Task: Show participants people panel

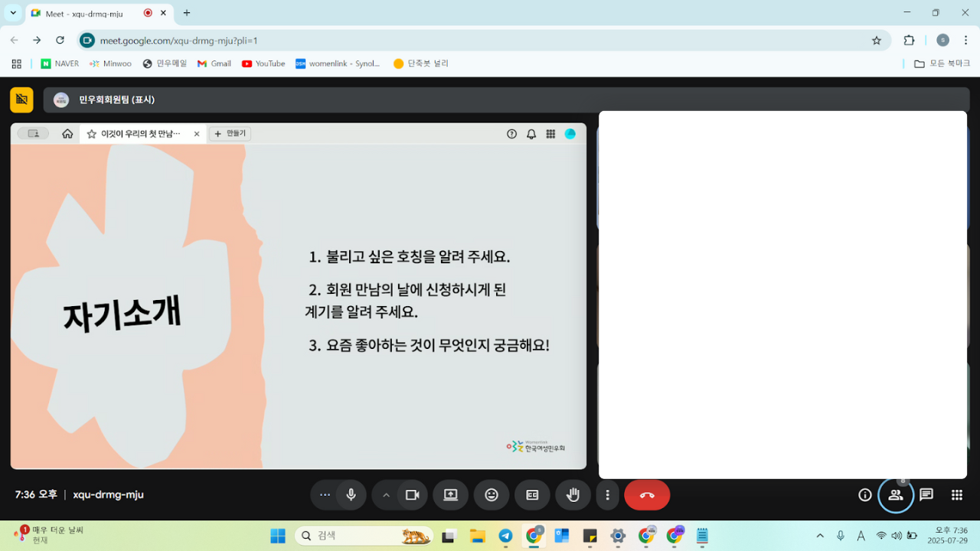Action: click(x=896, y=495)
